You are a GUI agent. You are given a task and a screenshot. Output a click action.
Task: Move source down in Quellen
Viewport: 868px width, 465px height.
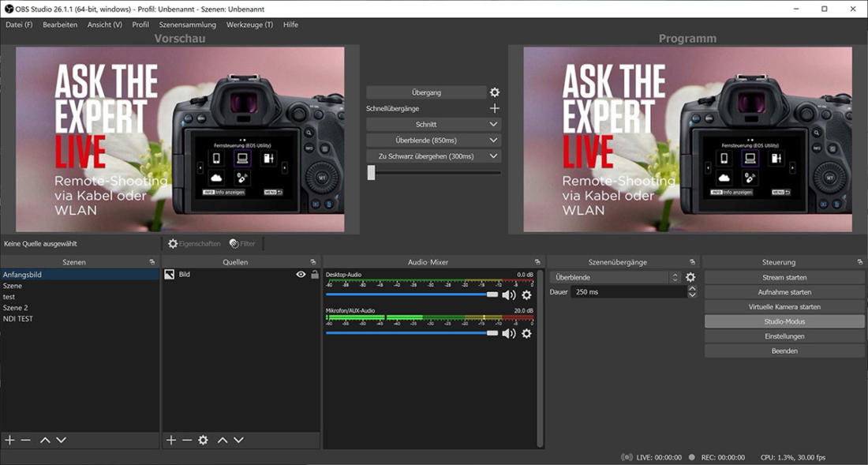coord(238,440)
